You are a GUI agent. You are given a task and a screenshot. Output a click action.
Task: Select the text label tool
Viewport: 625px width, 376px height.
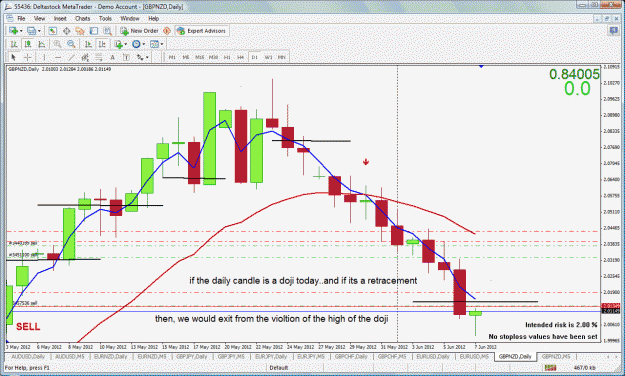tap(126, 57)
